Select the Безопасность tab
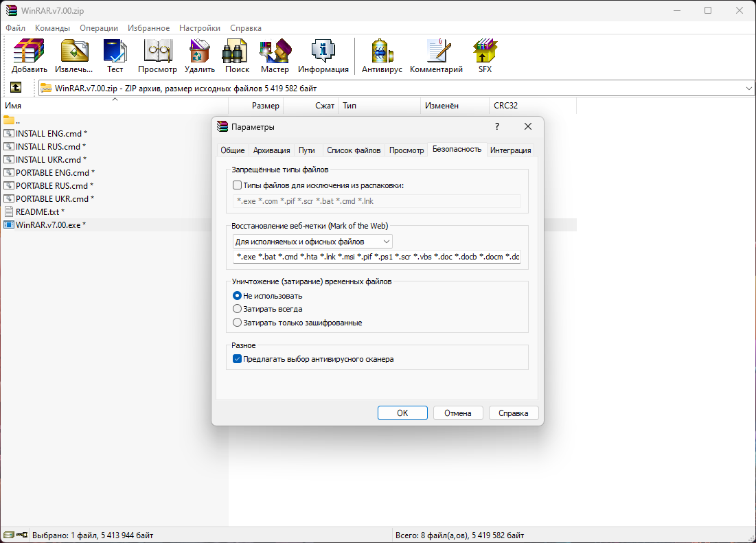Image resolution: width=756 pixels, height=543 pixels. (x=457, y=150)
